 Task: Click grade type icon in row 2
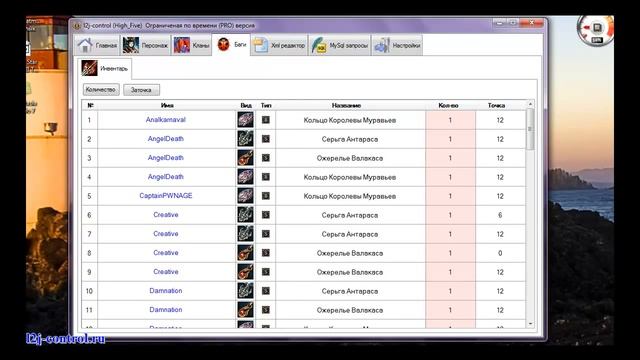[266, 139]
